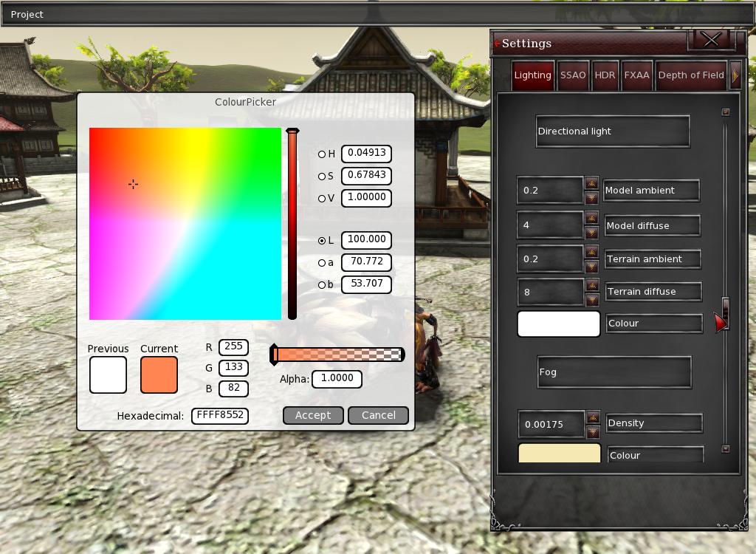Click the b value field 53.707

[x=366, y=284]
